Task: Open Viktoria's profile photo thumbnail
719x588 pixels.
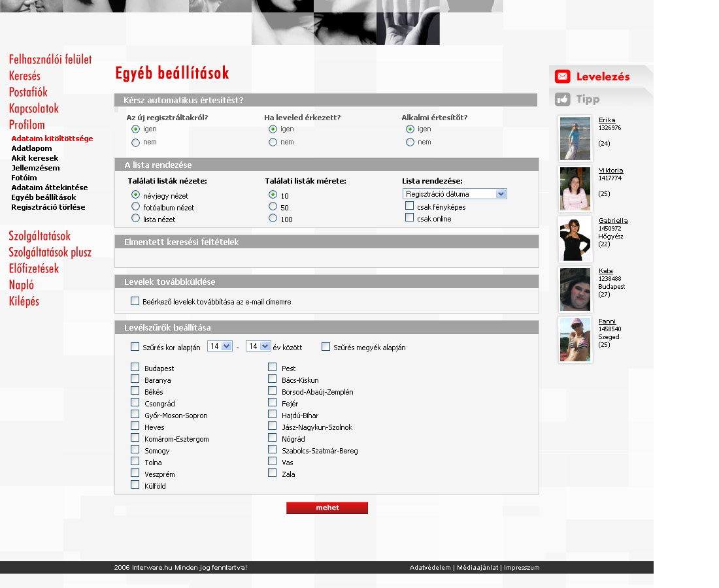Action: [575, 189]
